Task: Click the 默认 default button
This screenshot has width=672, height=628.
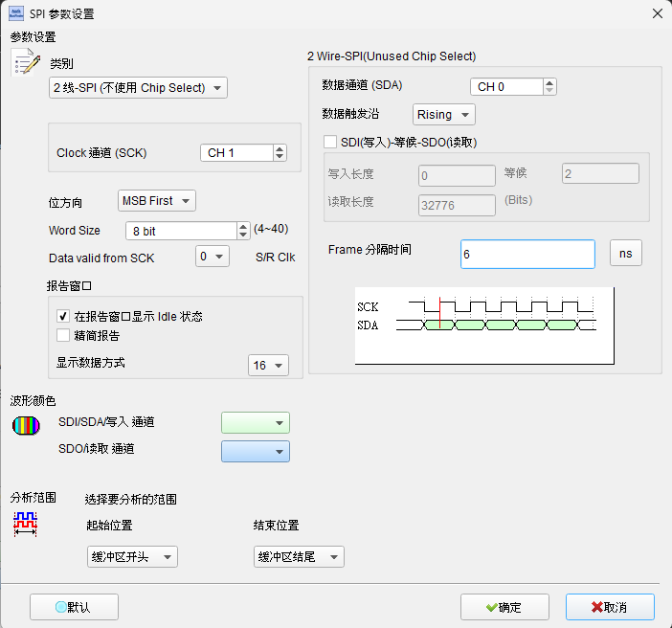Action: click(74, 607)
